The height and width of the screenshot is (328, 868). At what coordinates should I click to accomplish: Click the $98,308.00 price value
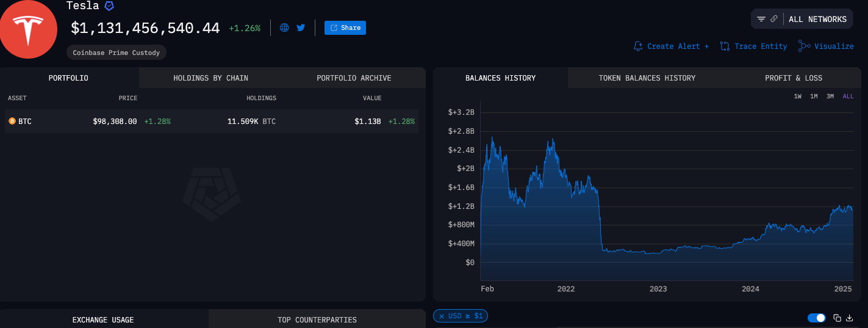click(115, 122)
